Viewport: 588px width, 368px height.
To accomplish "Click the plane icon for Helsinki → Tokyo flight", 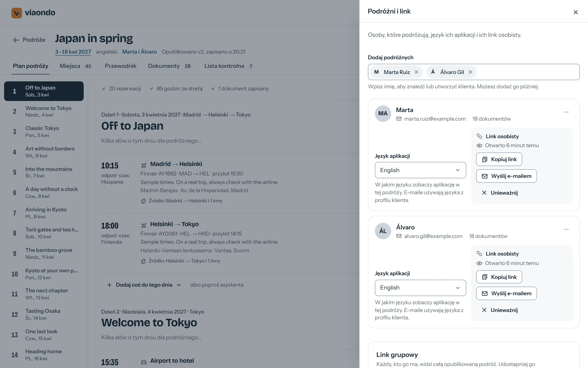I will point(144,226).
